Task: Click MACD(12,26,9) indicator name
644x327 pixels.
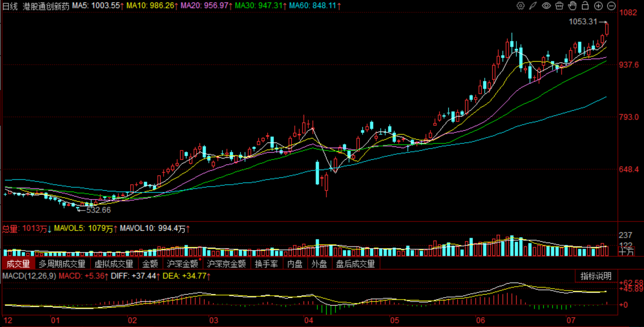Action: coord(29,276)
